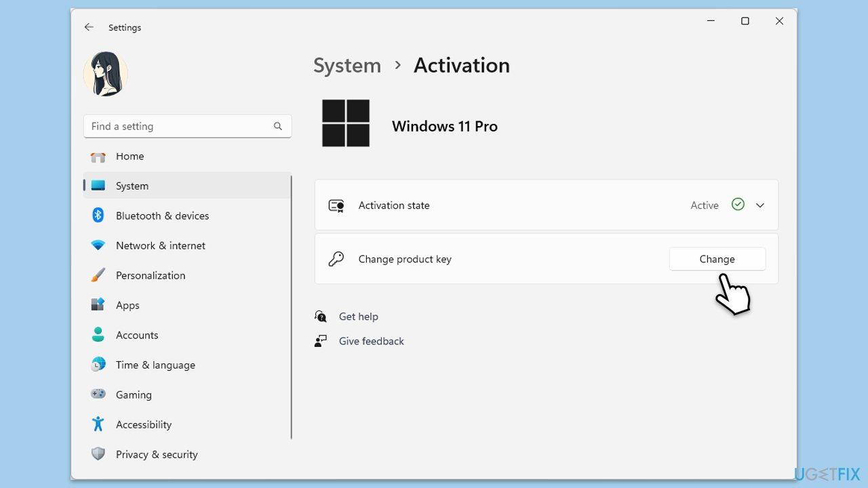Select System in the sidebar
The height and width of the screenshot is (488, 868).
(x=132, y=186)
